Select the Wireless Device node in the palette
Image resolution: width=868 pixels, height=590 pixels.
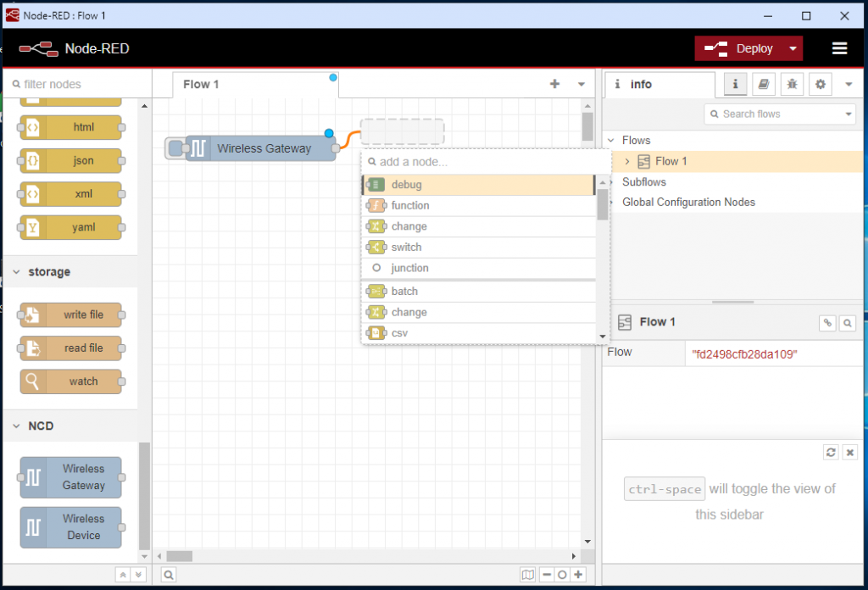pos(70,526)
